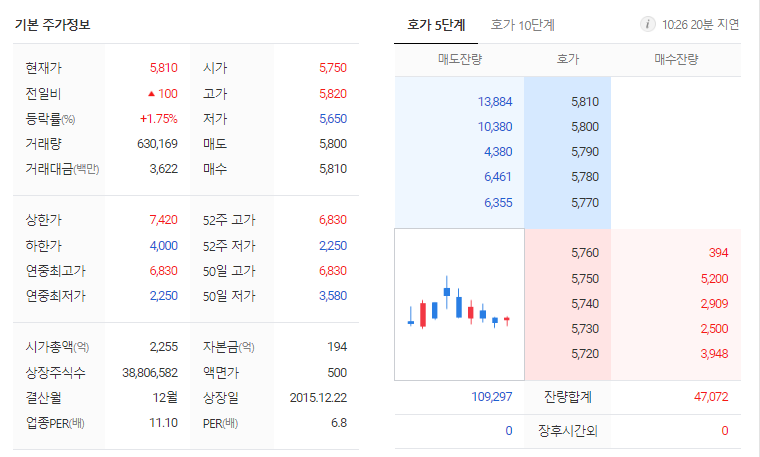The height and width of the screenshot is (457, 760).
Task: Click the 기본 주가정보 heading
Action: [x=52, y=24]
